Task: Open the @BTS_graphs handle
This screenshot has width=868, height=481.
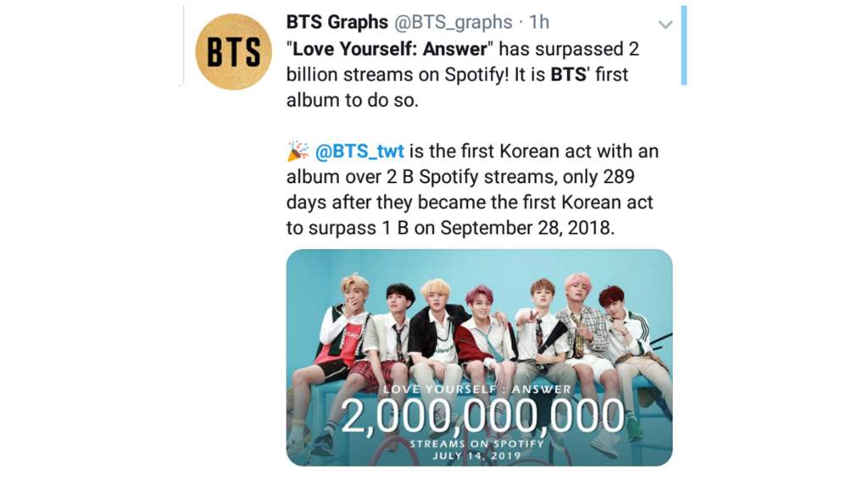Action: [453, 23]
